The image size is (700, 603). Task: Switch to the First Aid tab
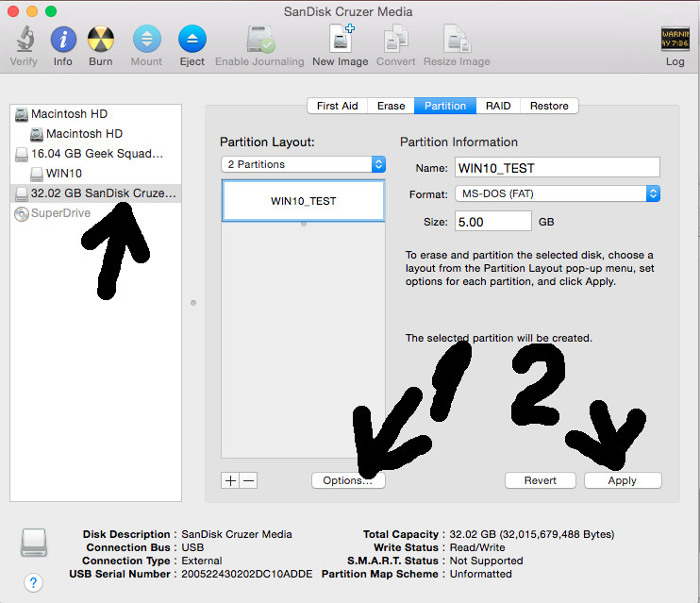(338, 106)
